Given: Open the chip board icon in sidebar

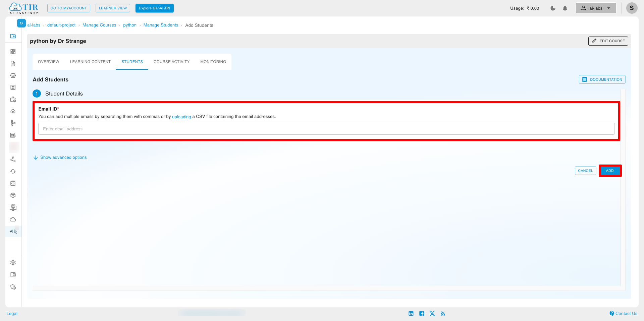Looking at the screenshot, I should [x=13, y=135].
